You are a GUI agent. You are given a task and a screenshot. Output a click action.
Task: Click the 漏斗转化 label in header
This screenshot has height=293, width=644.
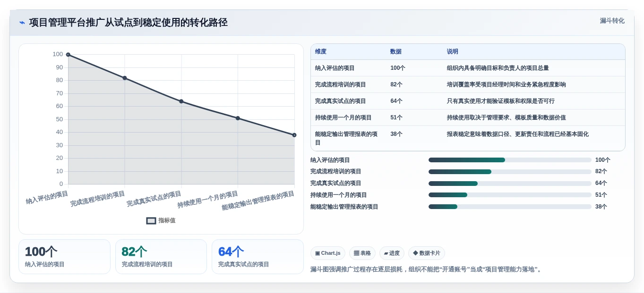(612, 21)
